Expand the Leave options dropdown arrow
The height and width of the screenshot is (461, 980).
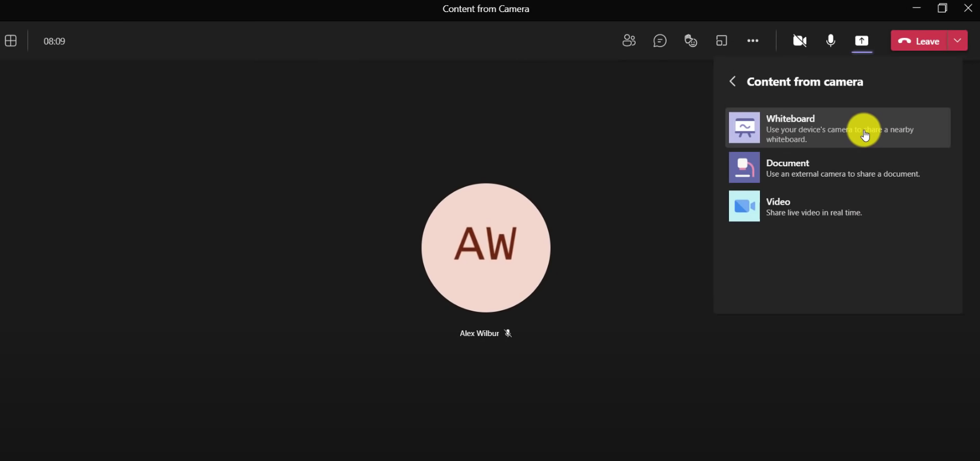[x=958, y=41]
